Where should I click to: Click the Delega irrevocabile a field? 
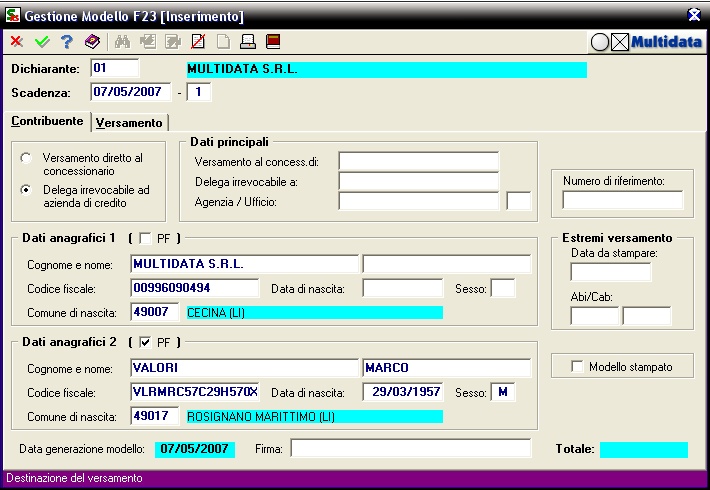click(x=418, y=181)
